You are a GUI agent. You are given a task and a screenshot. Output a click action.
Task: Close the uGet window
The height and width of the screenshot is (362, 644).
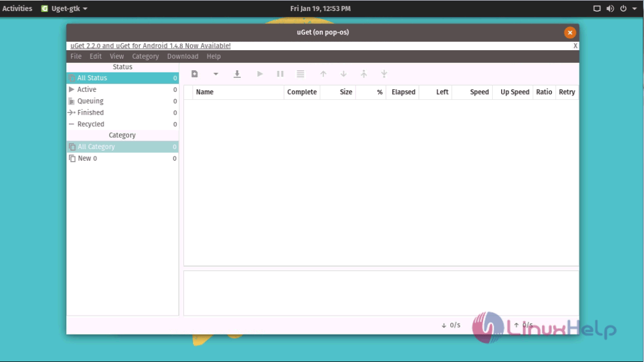click(570, 33)
